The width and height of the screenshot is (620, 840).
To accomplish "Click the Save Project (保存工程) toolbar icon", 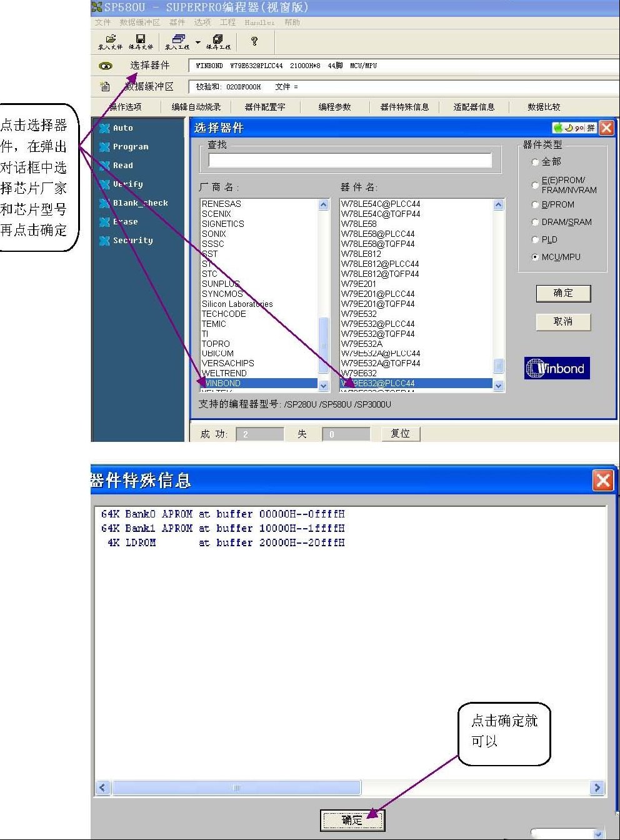I will 218,42.
